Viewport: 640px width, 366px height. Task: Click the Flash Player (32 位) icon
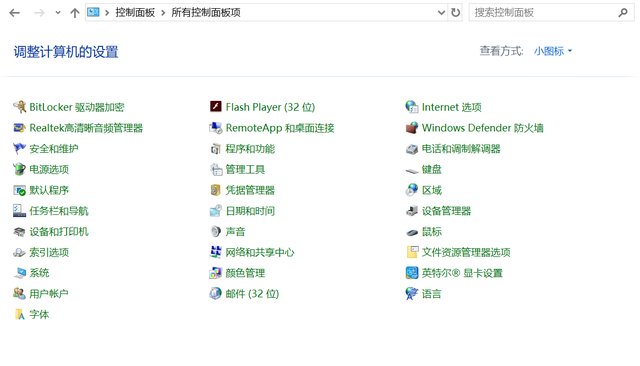(216, 107)
